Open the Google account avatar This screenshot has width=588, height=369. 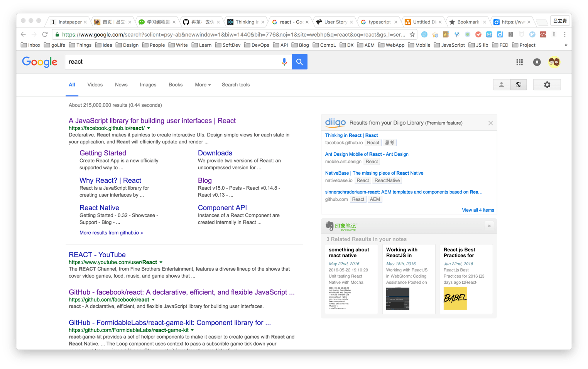click(x=554, y=62)
